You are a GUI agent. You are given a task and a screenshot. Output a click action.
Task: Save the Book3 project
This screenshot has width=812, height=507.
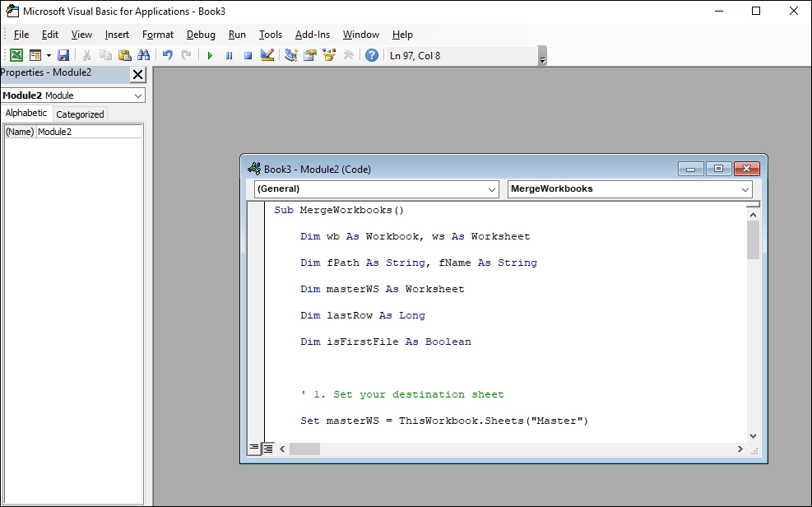click(x=63, y=54)
